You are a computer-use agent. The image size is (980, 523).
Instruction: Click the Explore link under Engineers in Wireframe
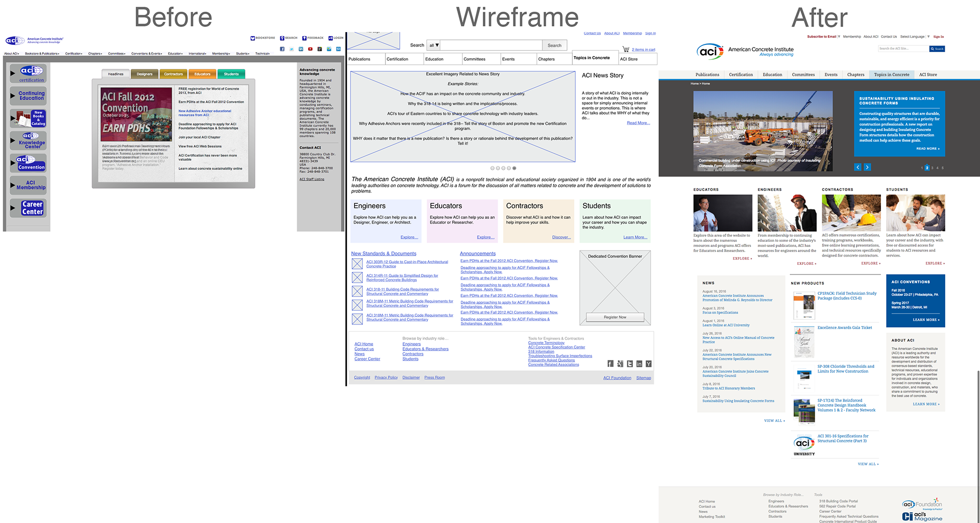pos(409,237)
